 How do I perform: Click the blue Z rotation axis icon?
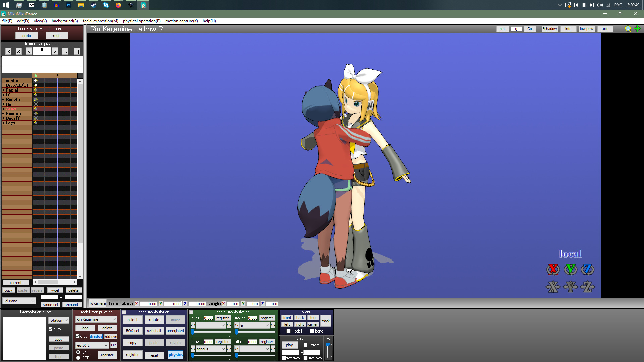coord(587,269)
